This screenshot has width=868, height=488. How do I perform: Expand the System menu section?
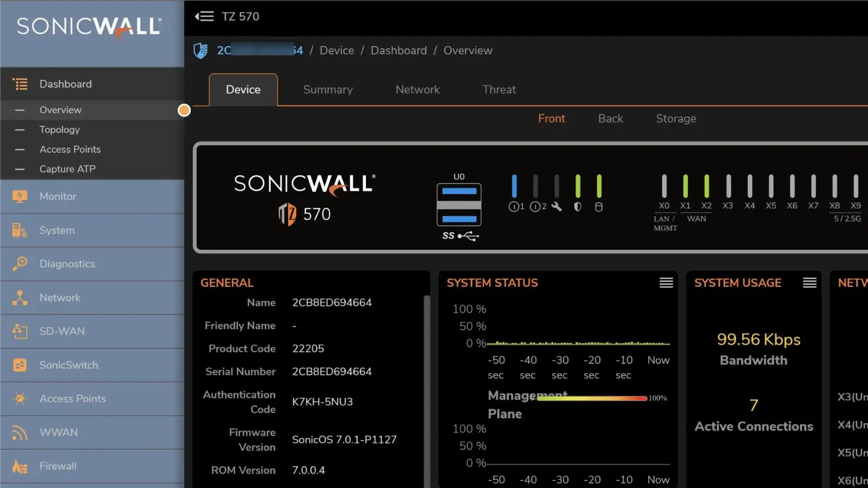tap(92, 230)
